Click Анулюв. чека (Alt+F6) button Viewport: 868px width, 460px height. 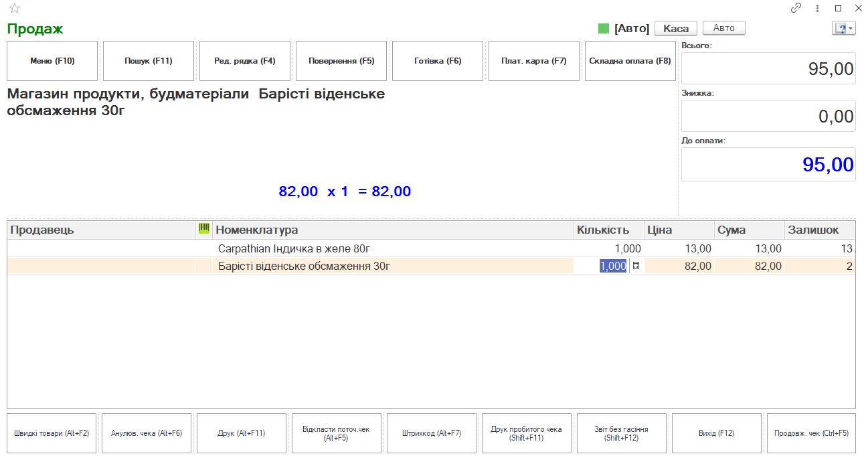pyautogui.click(x=147, y=433)
